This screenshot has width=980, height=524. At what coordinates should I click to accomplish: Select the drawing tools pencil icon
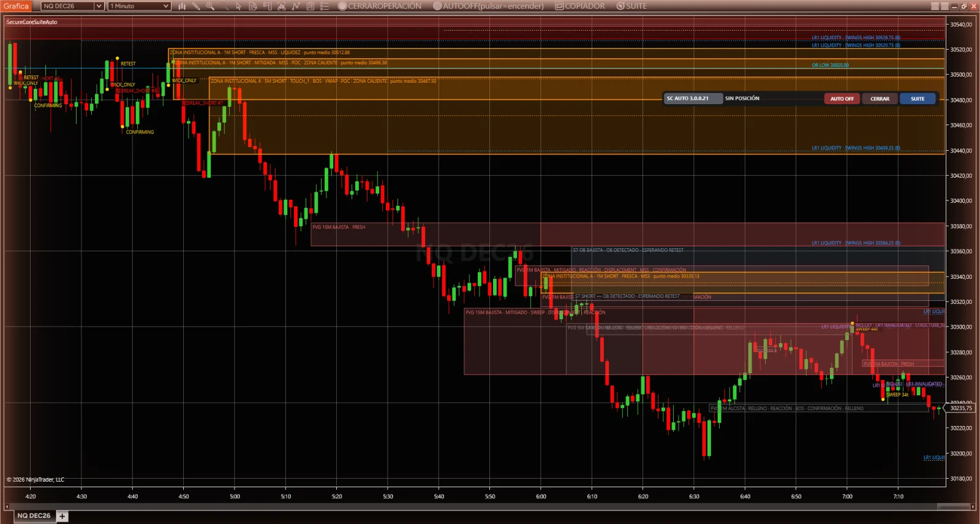point(196,6)
